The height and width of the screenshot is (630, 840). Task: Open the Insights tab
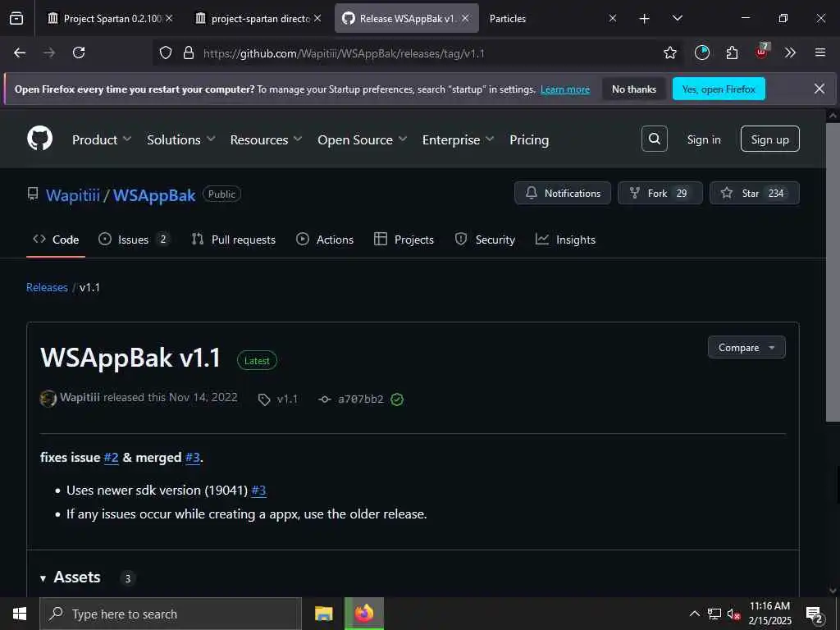tap(565, 240)
